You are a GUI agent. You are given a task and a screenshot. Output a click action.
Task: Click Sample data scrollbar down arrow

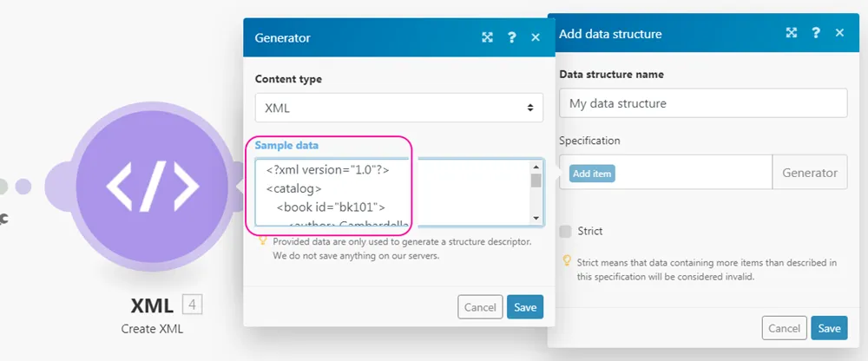536,219
